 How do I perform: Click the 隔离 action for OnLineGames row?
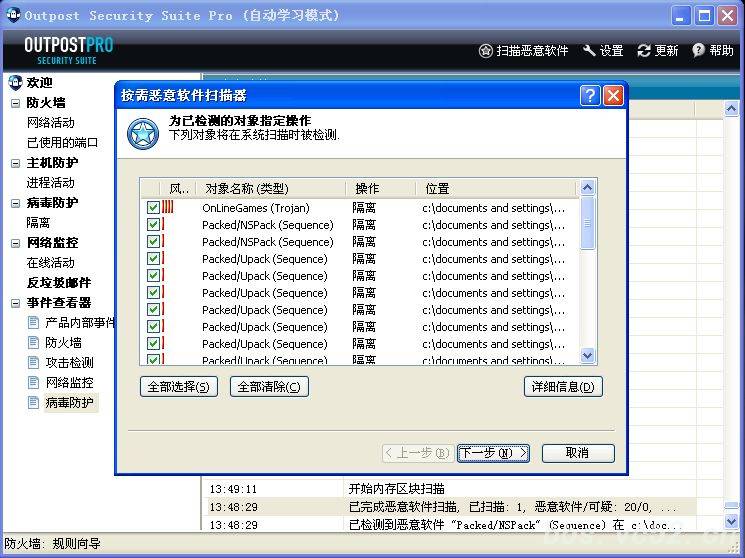[364, 208]
